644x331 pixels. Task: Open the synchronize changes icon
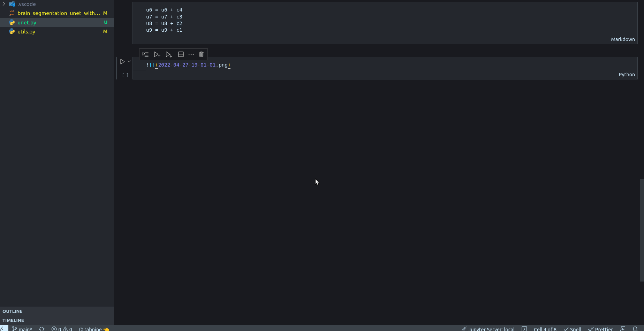41,329
